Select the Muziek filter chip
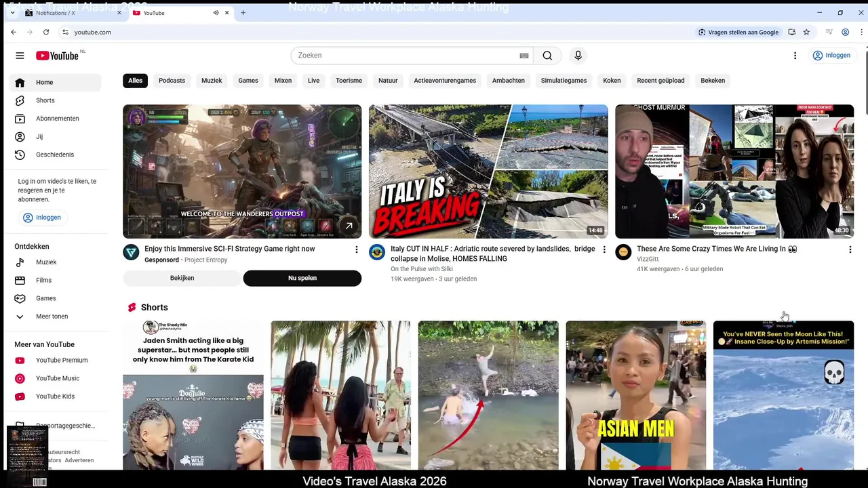 coord(212,81)
